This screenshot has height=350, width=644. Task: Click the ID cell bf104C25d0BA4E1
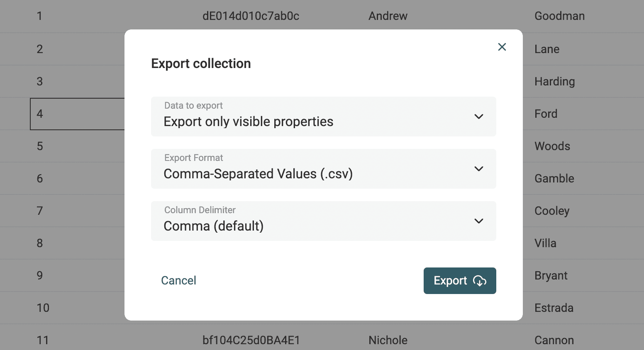pos(251,340)
